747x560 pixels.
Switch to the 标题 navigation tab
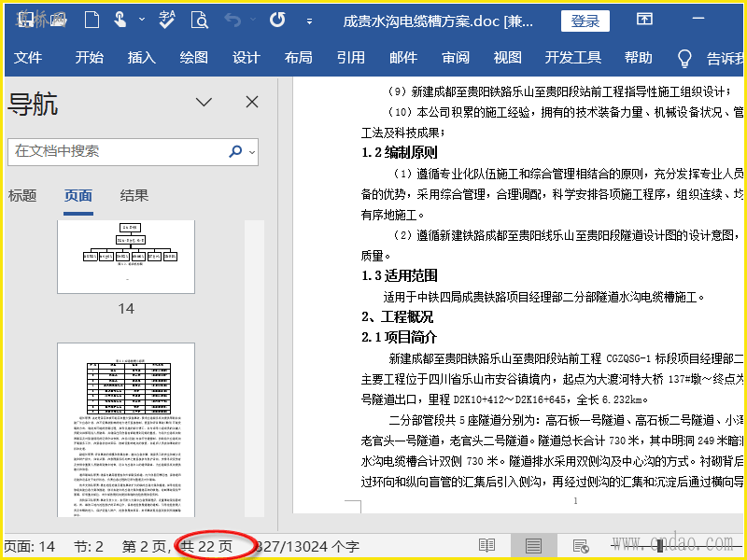coord(22,196)
